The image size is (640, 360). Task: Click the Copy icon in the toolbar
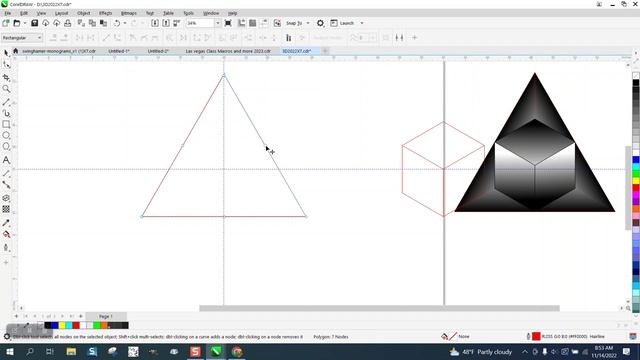pos(92,23)
